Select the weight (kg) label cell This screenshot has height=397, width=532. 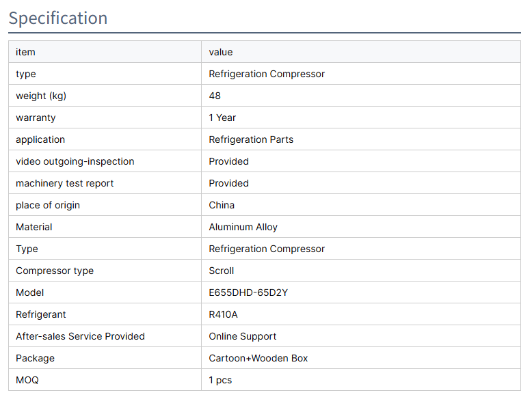click(41, 96)
